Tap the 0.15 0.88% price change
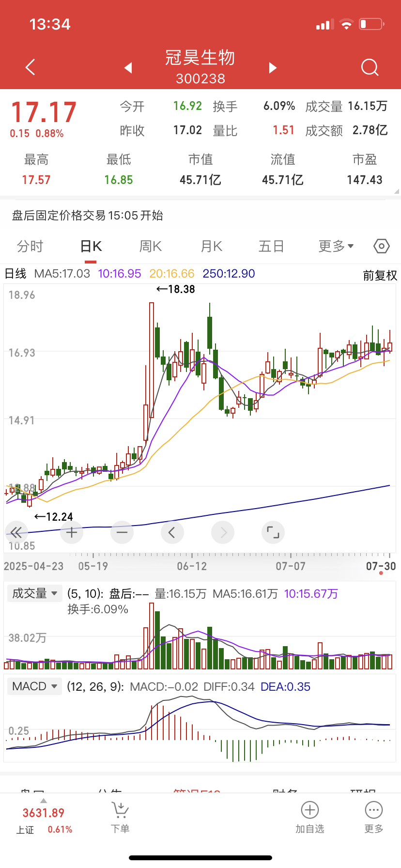This screenshot has width=401, height=868. click(37, 134)
